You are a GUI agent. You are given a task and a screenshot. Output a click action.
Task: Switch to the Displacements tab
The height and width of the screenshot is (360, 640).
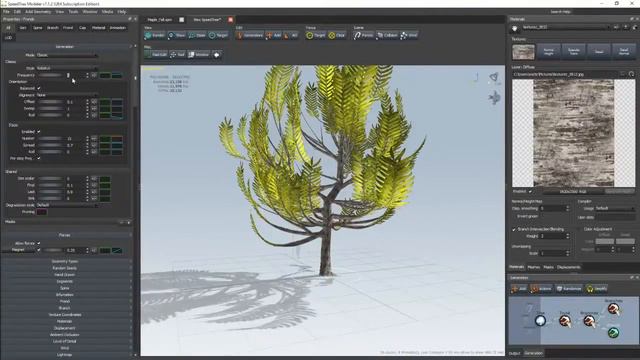(569, 267)
